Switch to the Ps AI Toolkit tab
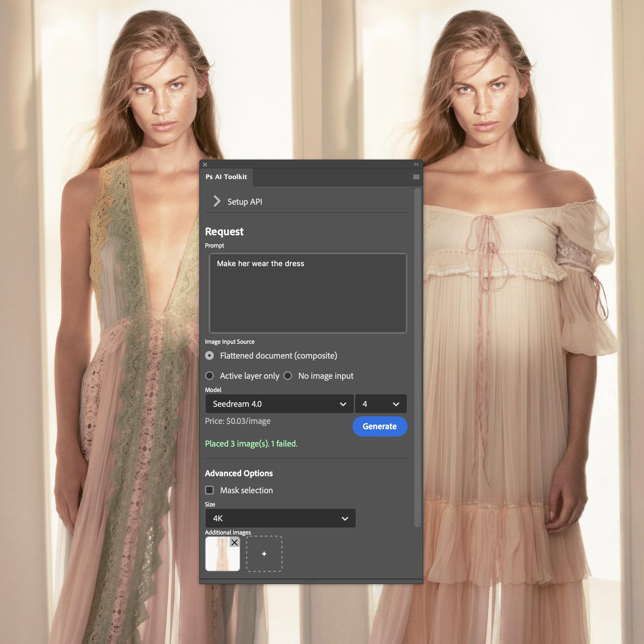This screenshot has width=644, height=644. [x=226, y=177]
